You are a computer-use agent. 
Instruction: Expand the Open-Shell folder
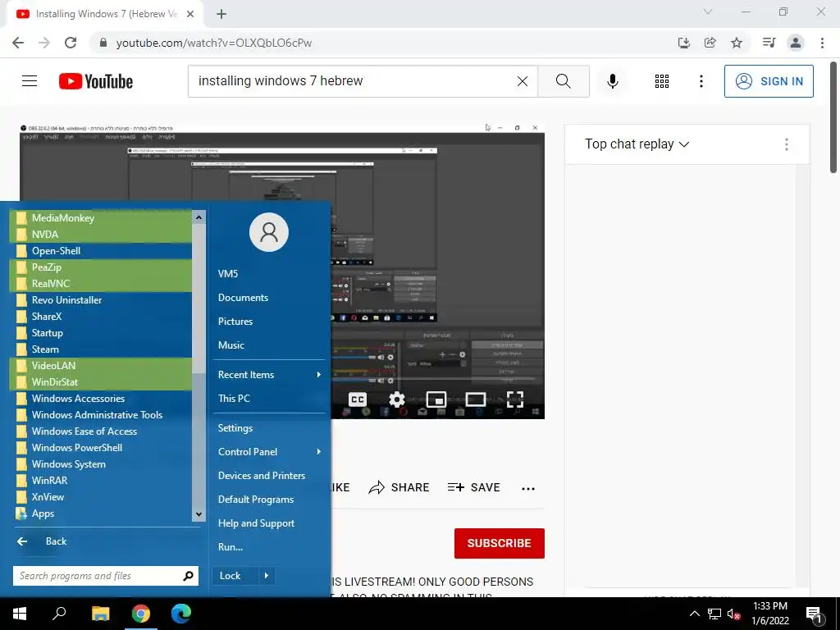pos(101,251)
